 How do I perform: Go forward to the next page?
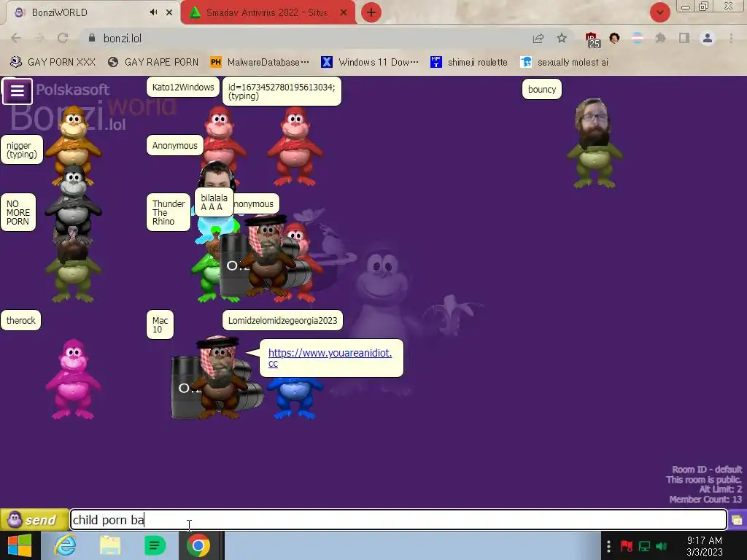39,38
